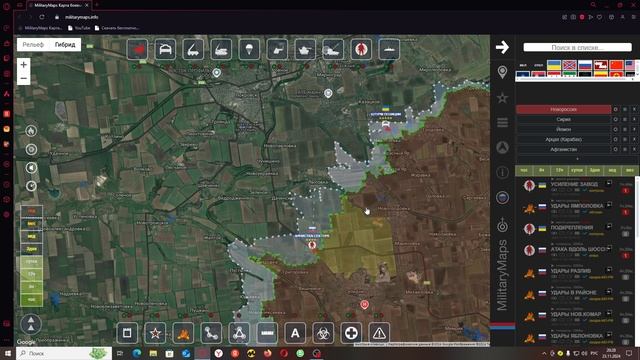This screenshot has width=640, height=360.
Task: Select the medical cross marker tool
Action: (x=351, y=333)
